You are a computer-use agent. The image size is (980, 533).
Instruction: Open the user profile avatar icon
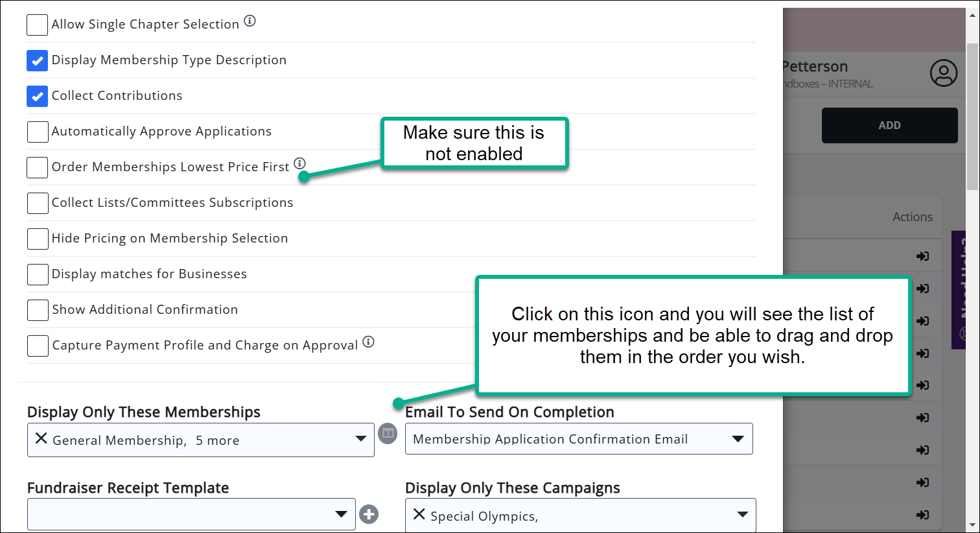click(943, 73)
